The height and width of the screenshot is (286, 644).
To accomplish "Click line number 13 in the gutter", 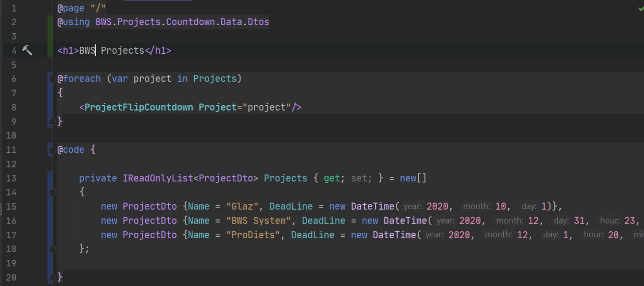I will point(11,178).
